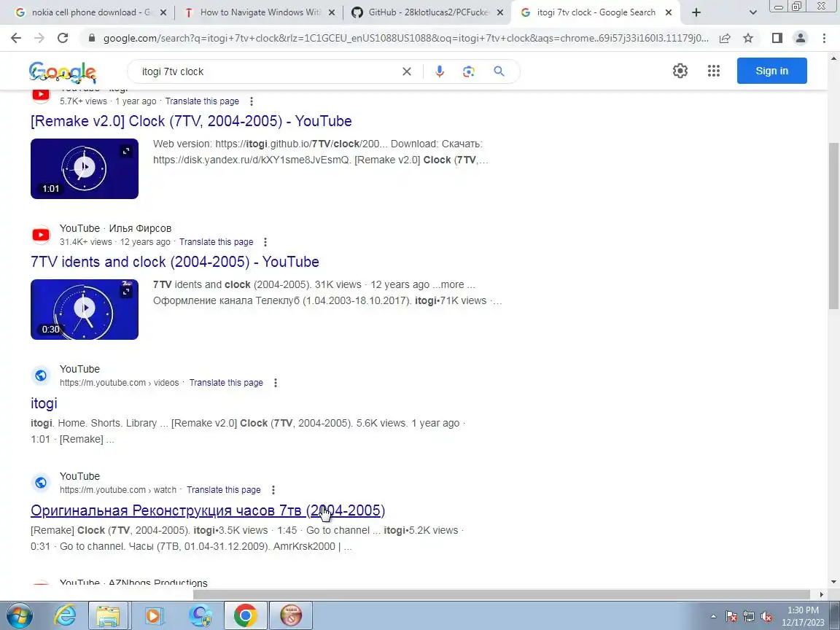Image resolution: width=840 pixels, height=630 pixels.
Task: Click the Google doodle logo
Action: (x=63, y=71)
